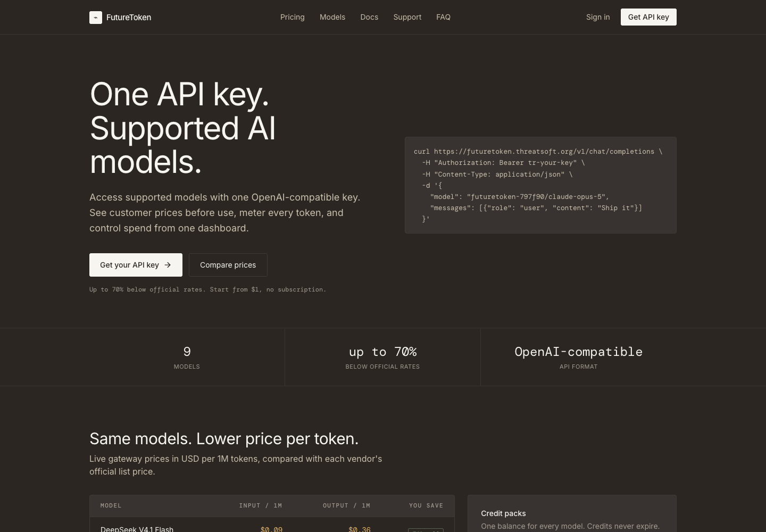Click the arrow in Get your API key
766x532 pixels.
pos(168,265)
